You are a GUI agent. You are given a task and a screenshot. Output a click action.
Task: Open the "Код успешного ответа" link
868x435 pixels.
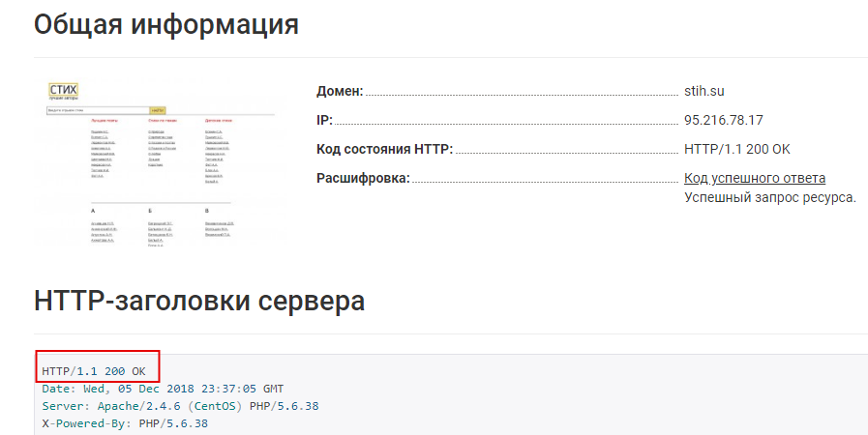[754, 178]
